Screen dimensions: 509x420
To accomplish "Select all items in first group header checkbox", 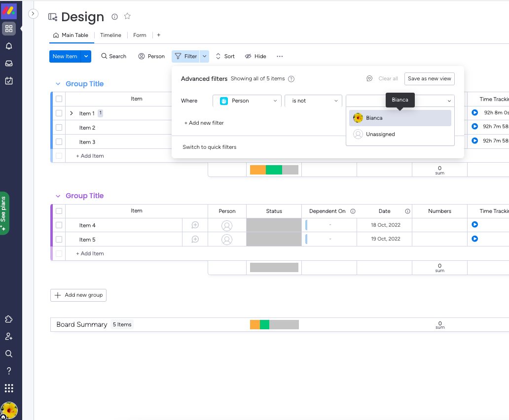I will coord(59,99).
